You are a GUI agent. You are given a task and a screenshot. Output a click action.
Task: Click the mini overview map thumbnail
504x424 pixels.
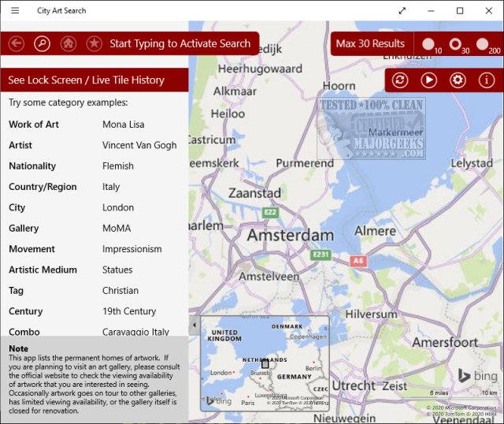point(265,363)
